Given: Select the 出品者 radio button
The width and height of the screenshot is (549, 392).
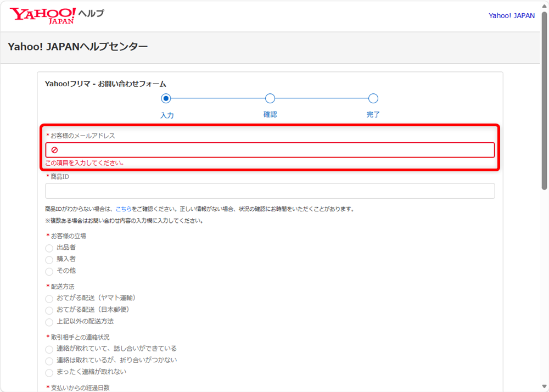Looking at the screenshot, I should click(x=49, y=248).
